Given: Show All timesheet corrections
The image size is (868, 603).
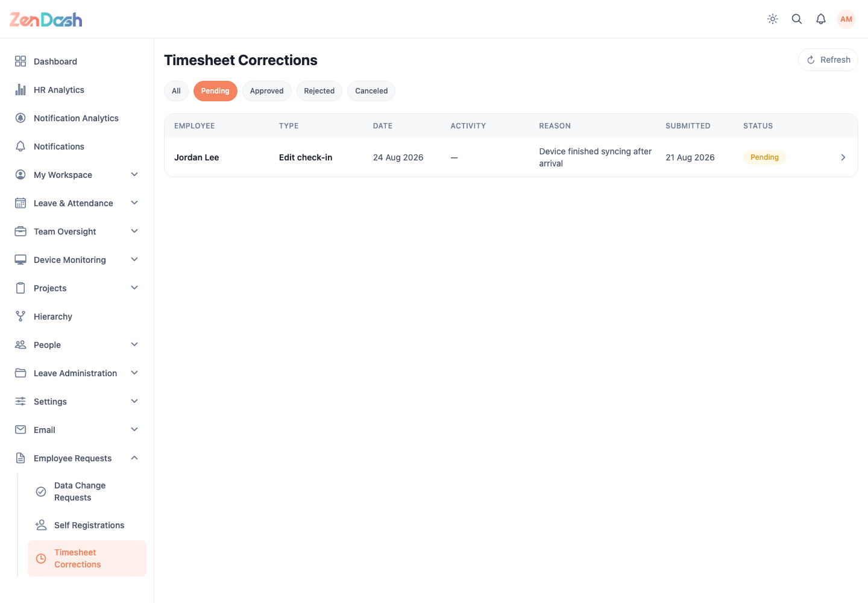Looking at the screenshot, I should point(176,91).
